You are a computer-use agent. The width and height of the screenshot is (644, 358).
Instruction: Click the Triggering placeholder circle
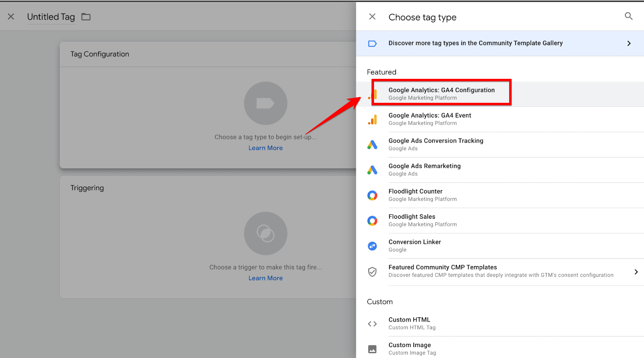(266, 233)
